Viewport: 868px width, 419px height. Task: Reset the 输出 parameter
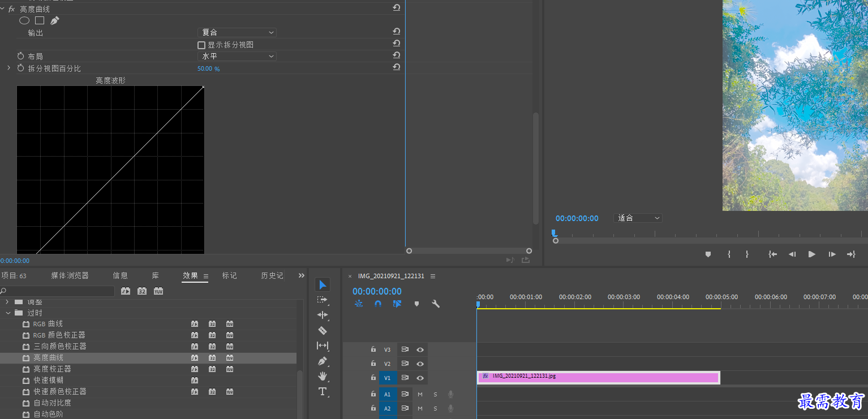396,32
